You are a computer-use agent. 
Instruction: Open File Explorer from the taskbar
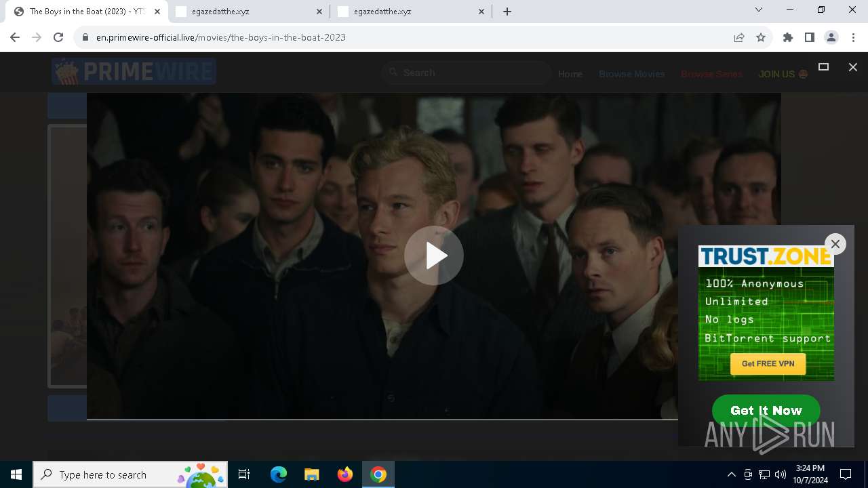click(311, 474)
